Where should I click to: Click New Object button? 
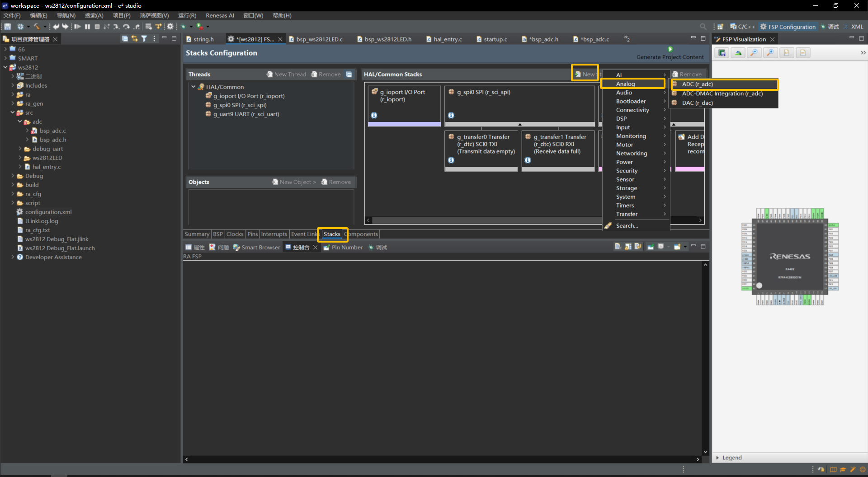coord(294,182)
